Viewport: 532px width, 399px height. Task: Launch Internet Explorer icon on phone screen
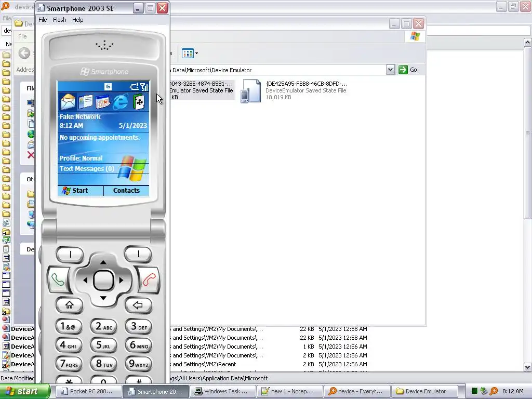click(121, 101)
